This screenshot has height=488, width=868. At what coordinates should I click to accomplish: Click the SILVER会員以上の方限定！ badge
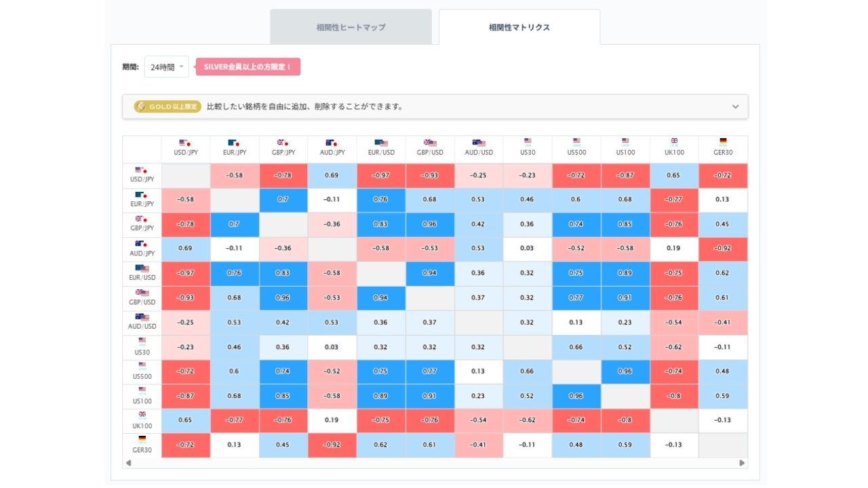(x=248, y=66)
